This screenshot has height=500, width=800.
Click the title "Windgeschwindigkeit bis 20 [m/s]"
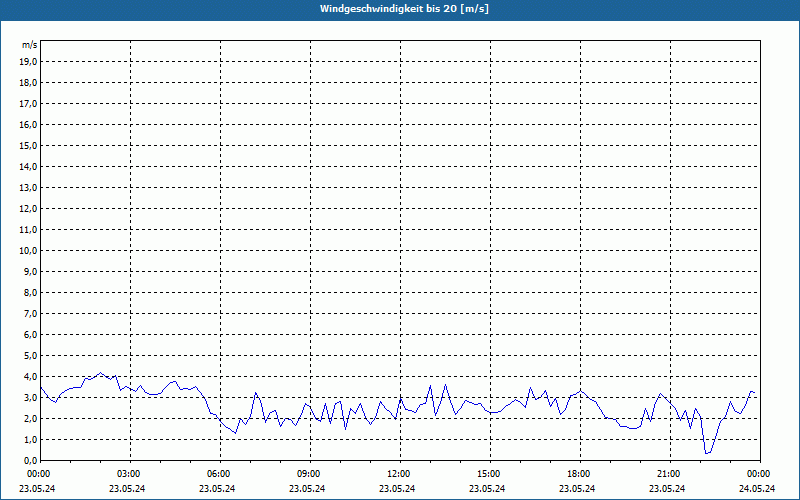point(404,9)
